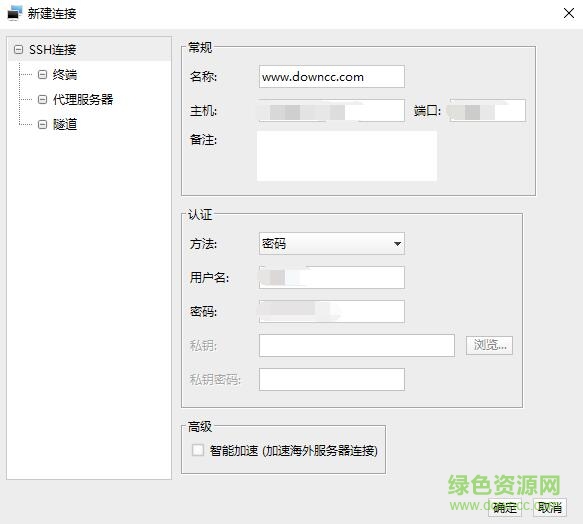Toggle the 隧道 node box icon
The height and width of the screenshot is (524, 583).
[x=42, y=124]
